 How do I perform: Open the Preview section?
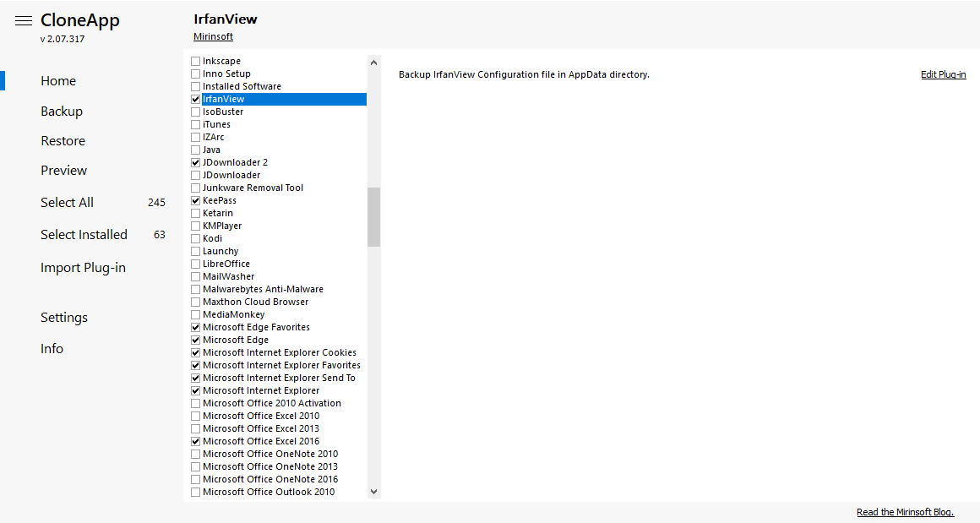(x=63, y=170)
